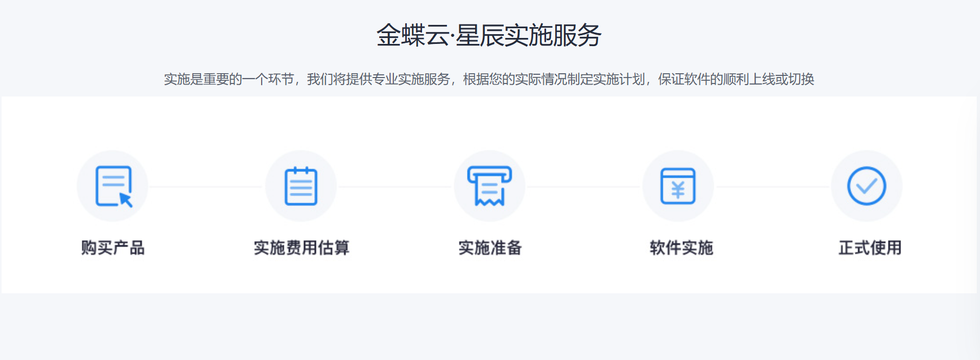980x360 pixels.
Task: Click connector line between 购买产品 and 实施费用估算
Action: point(206,187)
